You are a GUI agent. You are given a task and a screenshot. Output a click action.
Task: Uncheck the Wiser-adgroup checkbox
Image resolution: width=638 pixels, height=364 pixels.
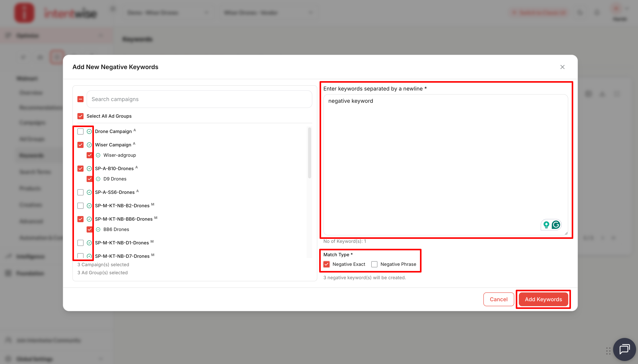(89, 155)
